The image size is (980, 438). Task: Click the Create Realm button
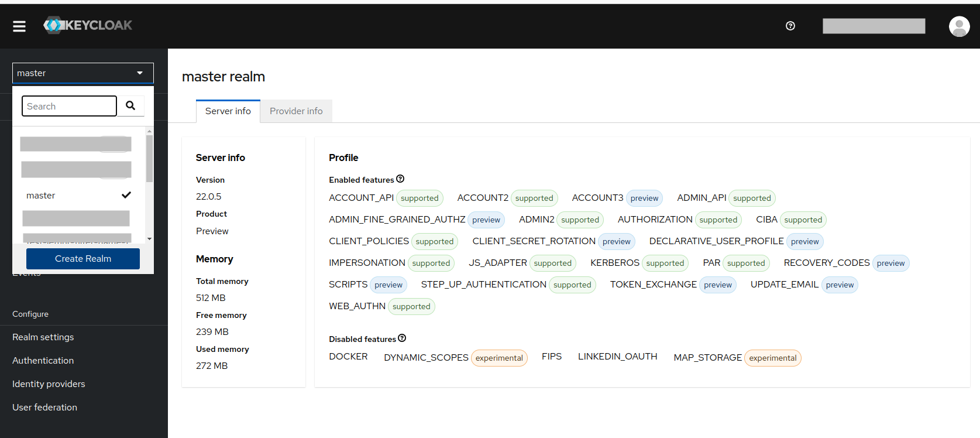(83, 259)
